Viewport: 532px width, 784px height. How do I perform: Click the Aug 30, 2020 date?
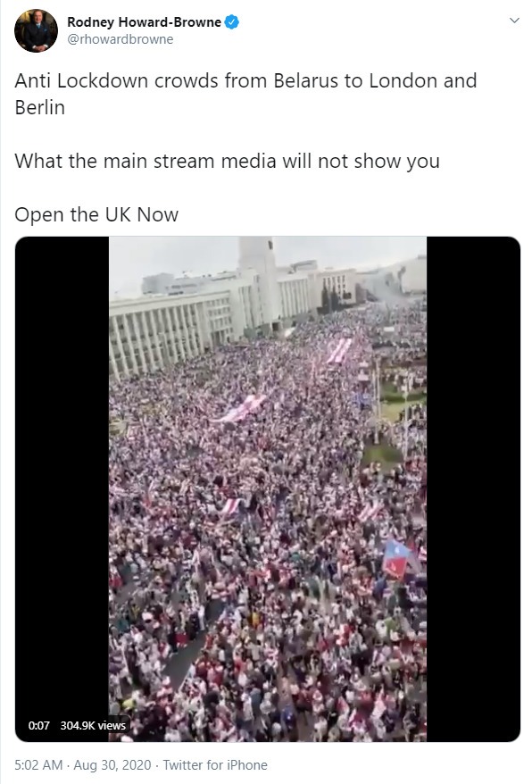point(112,765)
